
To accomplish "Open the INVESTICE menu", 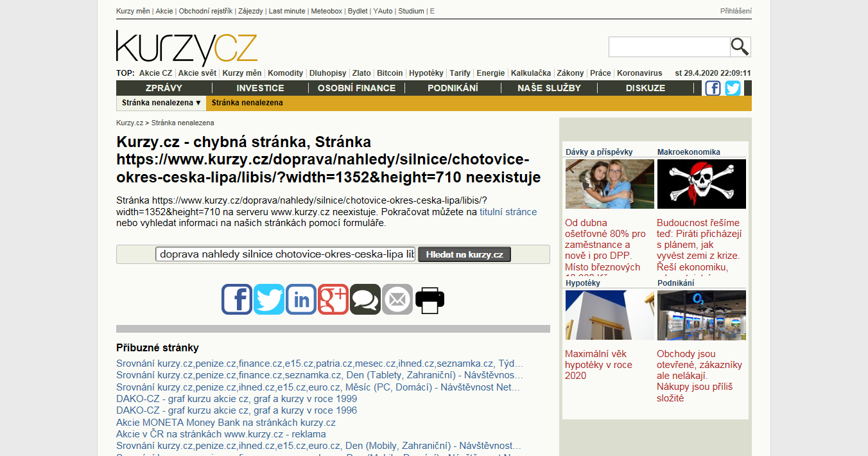I will coord(260,88).
